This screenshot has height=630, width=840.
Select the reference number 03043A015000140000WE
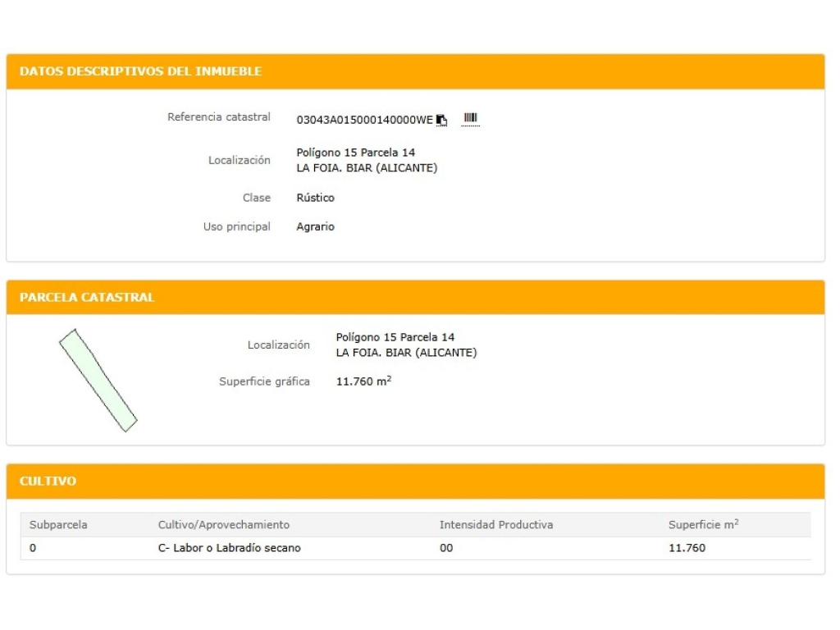coord(364,120)
